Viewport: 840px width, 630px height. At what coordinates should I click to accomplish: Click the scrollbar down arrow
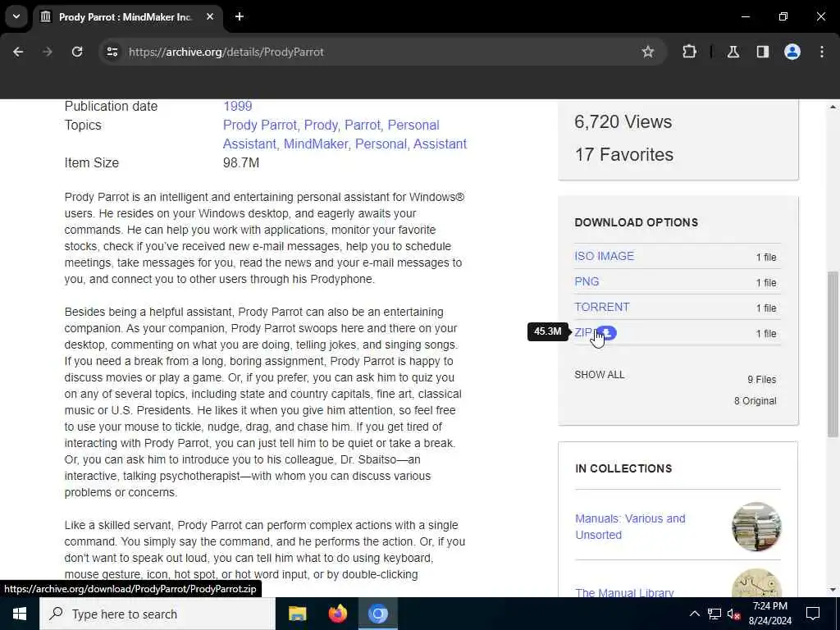click(833, 590)
